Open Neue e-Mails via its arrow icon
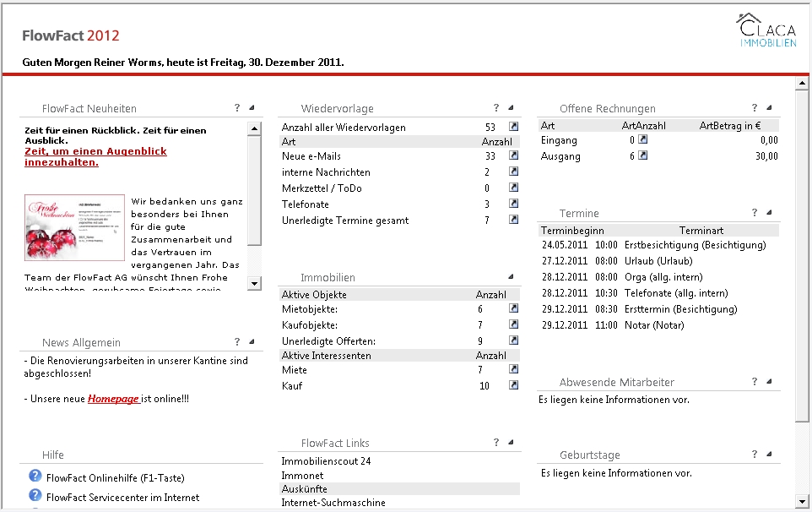The height and width of the screenshot is (512, 812). coord(513,155)
